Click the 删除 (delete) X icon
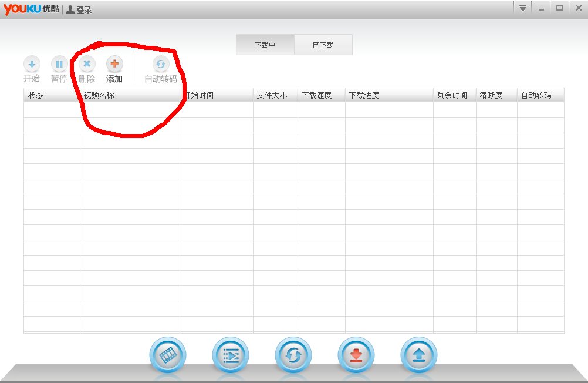Viewport: 588px width, 383px height. click(x=87, y=64)
